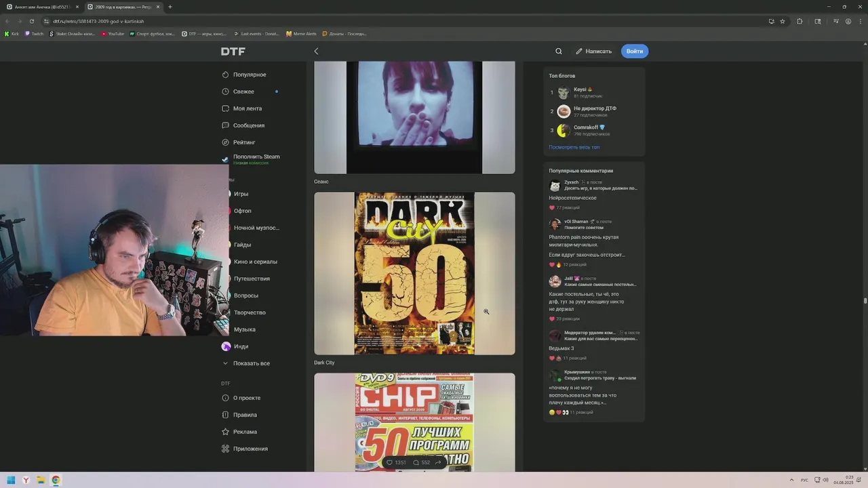Click the Реклама star icon
The width and height of the screenshot is (868, 488).
[x=226, y=432]
